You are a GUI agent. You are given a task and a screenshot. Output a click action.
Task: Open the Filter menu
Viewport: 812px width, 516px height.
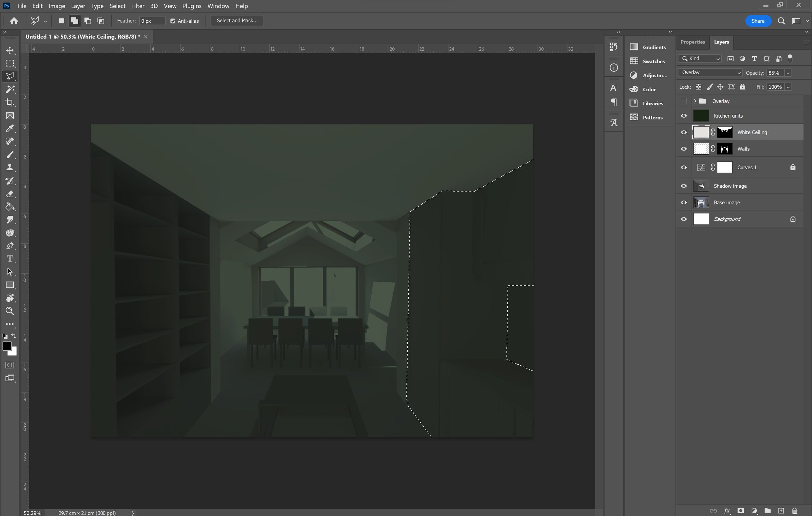[138, 6]
